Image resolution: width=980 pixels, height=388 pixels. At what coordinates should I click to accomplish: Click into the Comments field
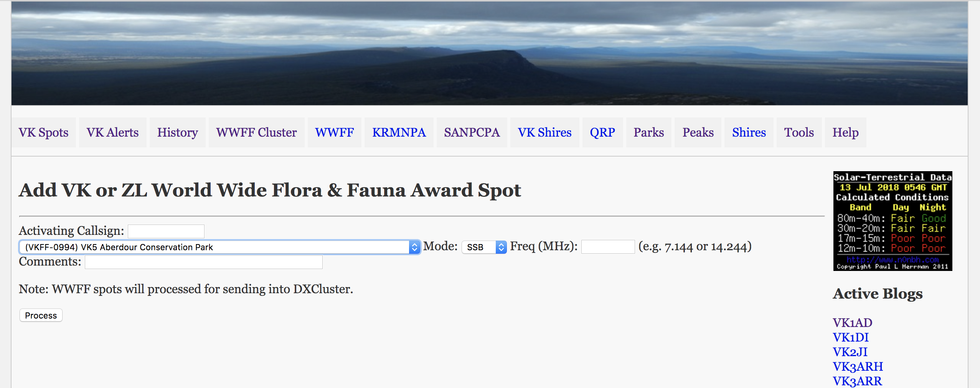point(203,262)
